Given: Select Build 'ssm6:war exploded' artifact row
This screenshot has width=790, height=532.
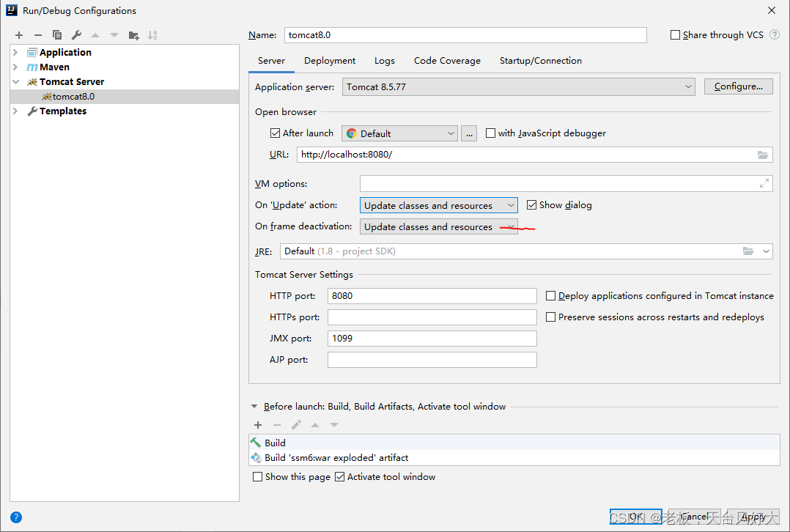Looking at the screenshot, I should click(514, 457).
